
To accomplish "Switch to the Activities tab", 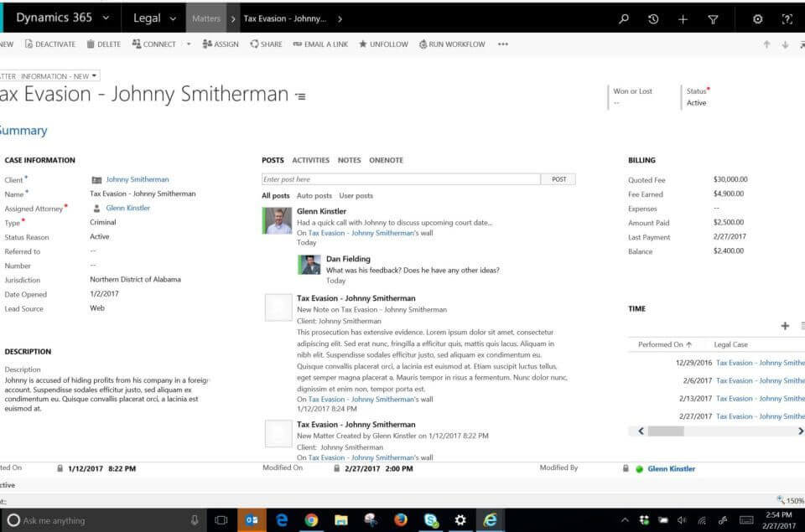I will click(x=310, y=160).
